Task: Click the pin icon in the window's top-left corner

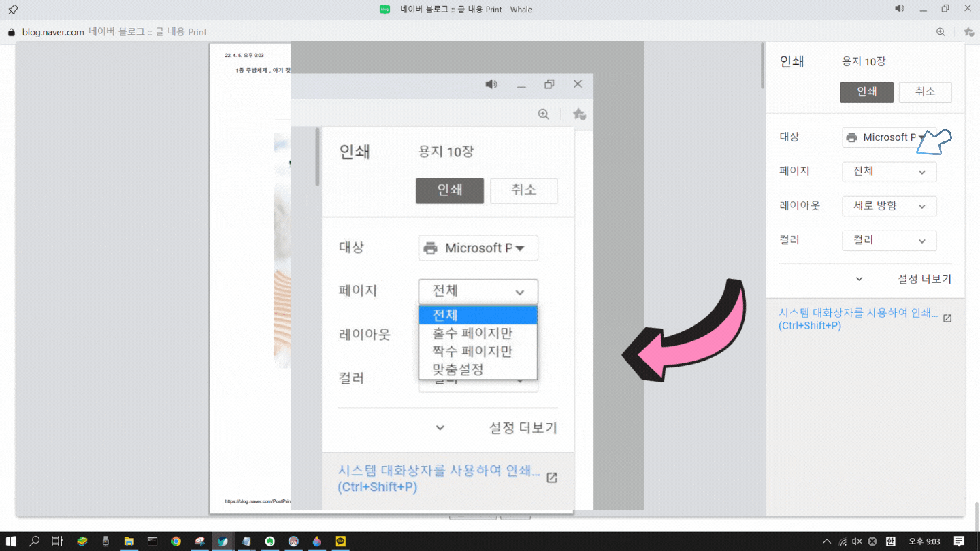Action: [x=12, y=9]
